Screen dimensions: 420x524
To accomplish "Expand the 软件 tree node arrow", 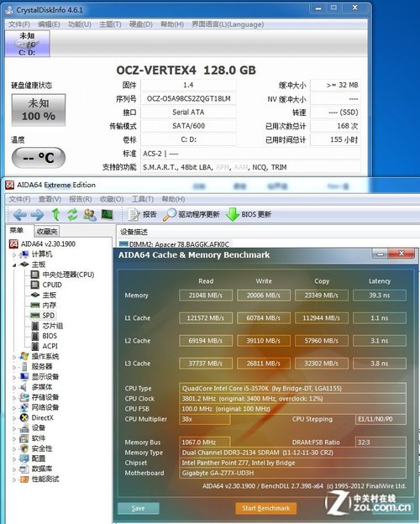I will pos(14,438).
